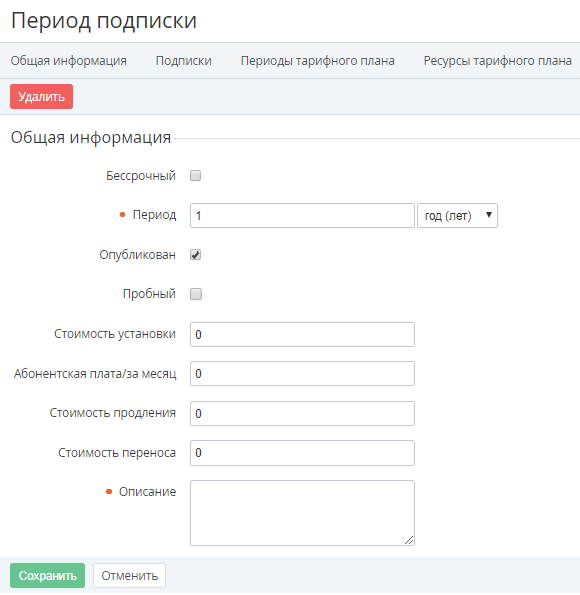This screenshot has width=580, height=595.
Task: Switch to the Общая информация tab
Action: pos(69,61)
